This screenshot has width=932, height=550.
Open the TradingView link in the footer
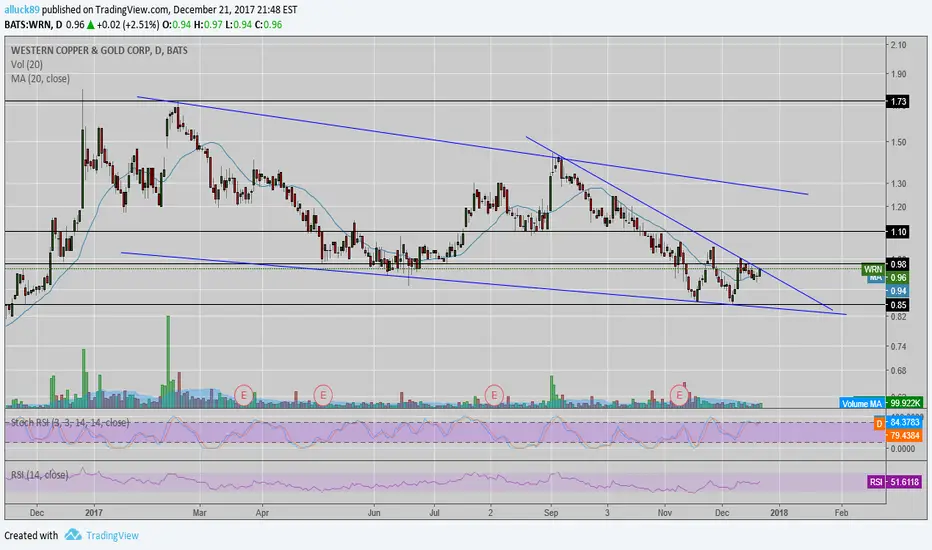click(112, 535)
